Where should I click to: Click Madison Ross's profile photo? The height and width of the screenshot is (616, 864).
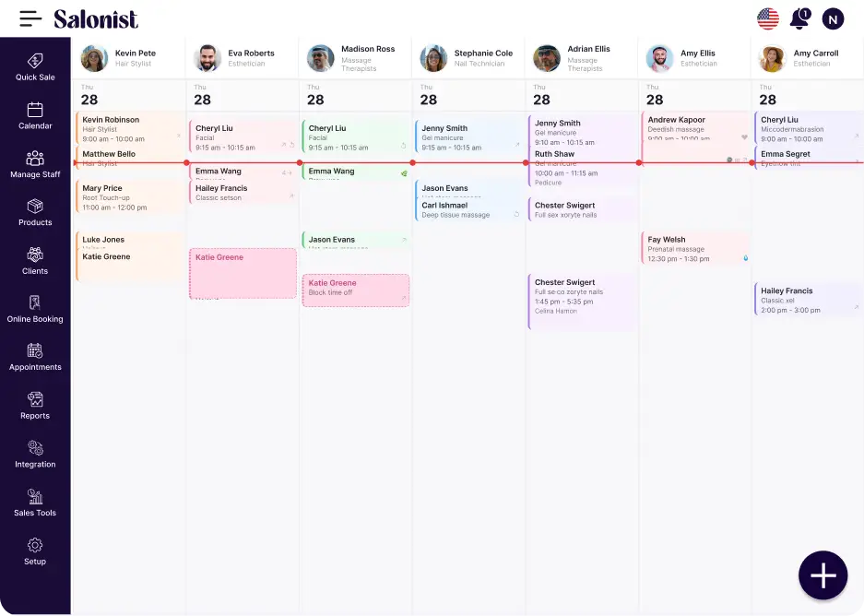coord(320,57)
